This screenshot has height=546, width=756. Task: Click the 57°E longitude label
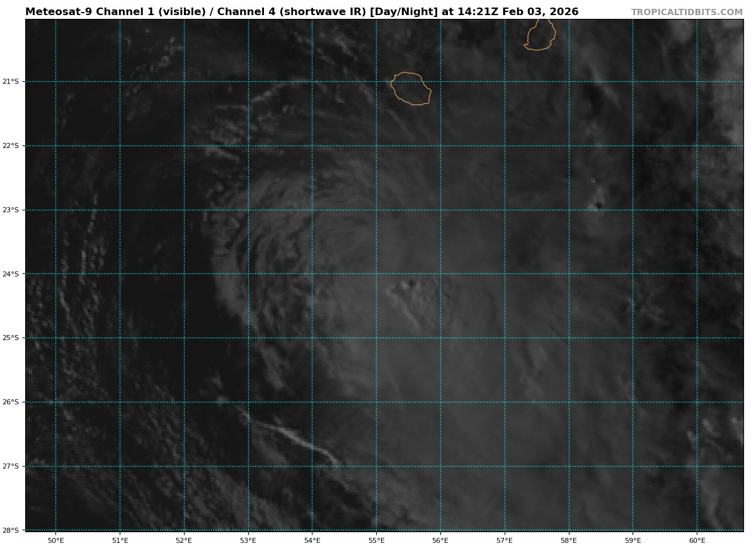[505, 540]
